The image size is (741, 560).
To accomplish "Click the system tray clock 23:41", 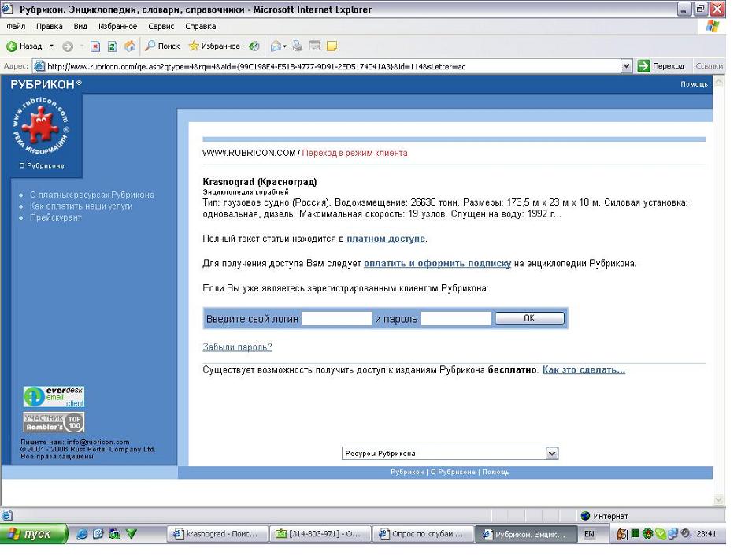I will coord(706,534).
